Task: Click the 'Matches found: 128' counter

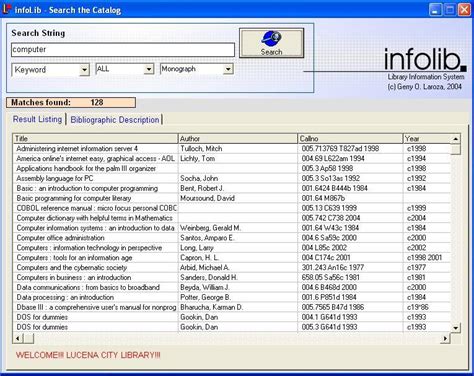Action: (71, 102)
